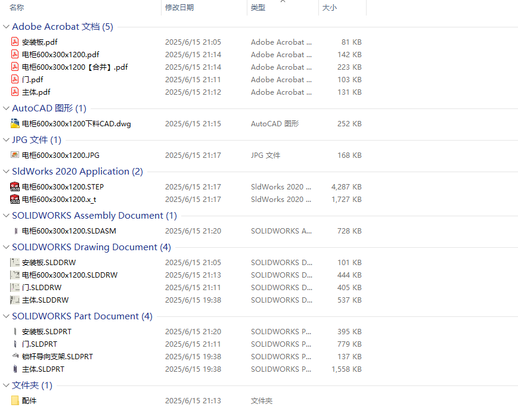Collapse the Adobe Acrobat 文档 group

6,26
